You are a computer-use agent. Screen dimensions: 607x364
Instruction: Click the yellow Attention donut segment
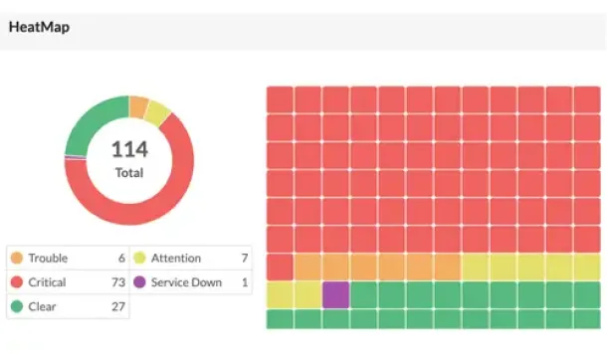(x=157, y=113)
